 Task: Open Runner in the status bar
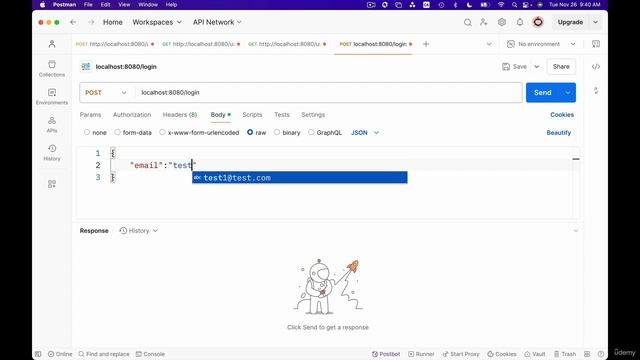pos(421,354)
